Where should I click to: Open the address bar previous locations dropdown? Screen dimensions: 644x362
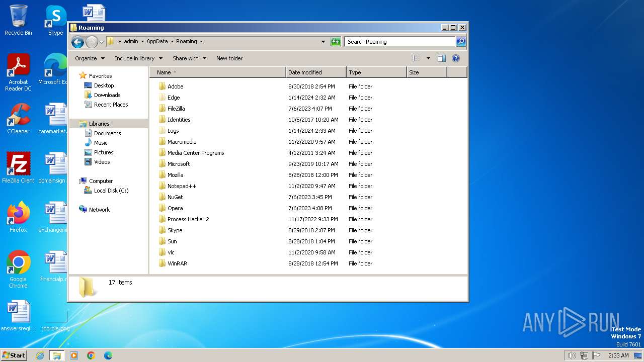pos(323,42)
